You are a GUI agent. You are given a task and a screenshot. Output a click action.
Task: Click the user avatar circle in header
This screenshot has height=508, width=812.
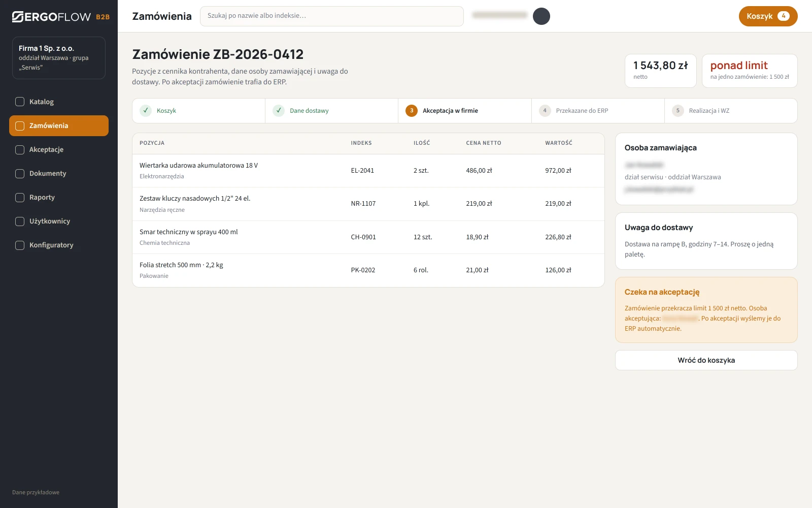542,16
